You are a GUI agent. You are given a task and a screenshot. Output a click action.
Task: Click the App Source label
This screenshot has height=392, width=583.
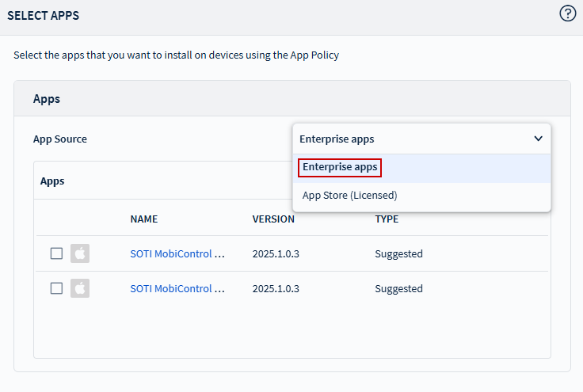(60, 139)
